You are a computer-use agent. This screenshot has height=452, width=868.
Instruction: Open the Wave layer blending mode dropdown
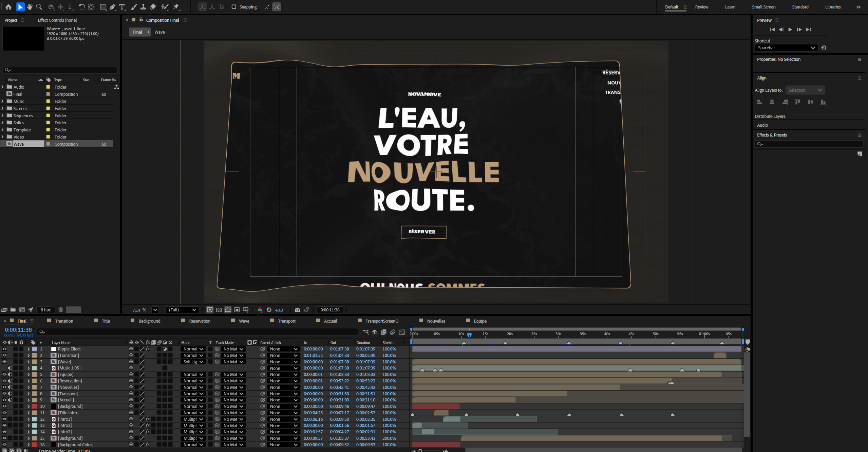point(193,362)
